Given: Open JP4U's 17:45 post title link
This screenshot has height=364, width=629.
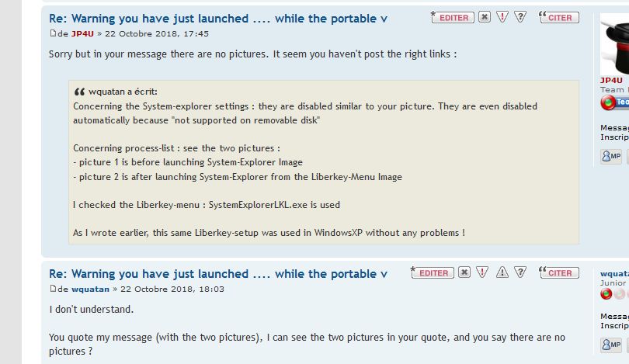Looking at the screenshot, I should tap(218, 19).
